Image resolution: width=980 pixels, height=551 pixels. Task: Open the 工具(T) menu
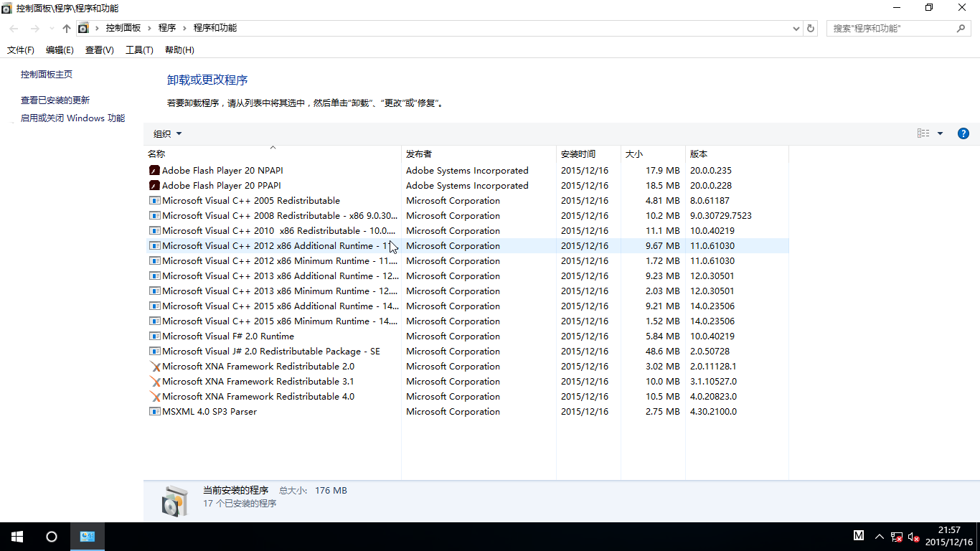139,50
